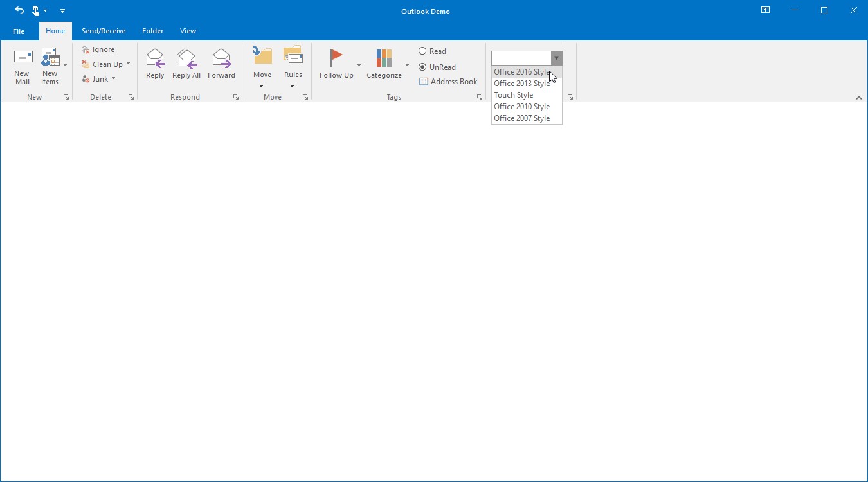Collapse the ribbon with the chevron arrow
This screenshot has width=868, height=482.
click(x=859, y=97)
